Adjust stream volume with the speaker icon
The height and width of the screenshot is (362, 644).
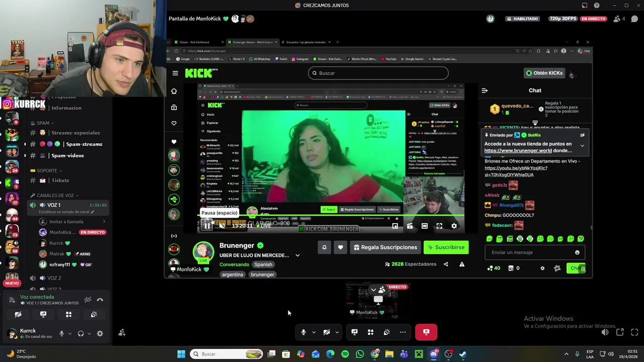tap(605, 332)
